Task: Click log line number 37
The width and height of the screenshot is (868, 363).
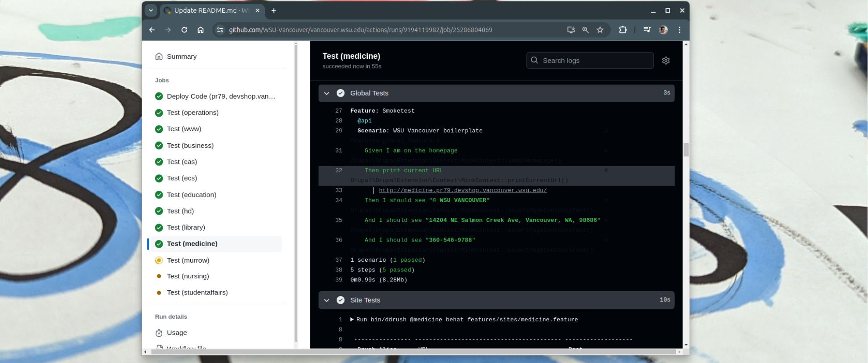Action: tap(338, 260)
